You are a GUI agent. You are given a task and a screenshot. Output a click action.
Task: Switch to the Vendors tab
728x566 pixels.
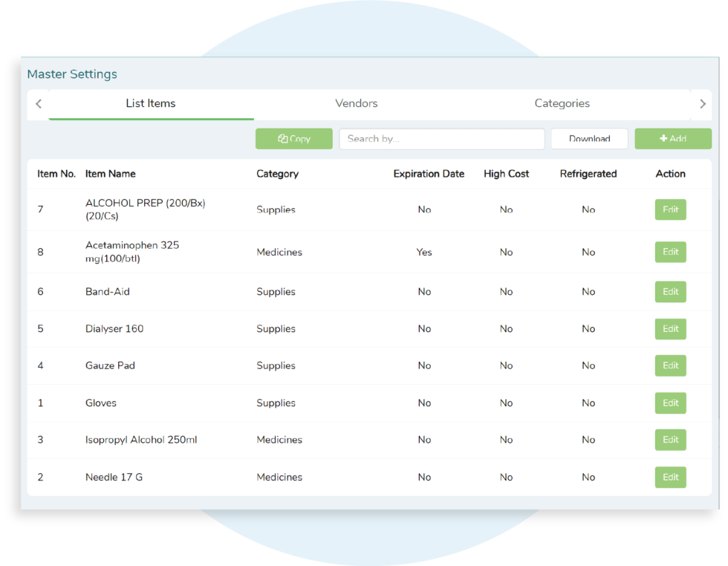pos(356,103)
